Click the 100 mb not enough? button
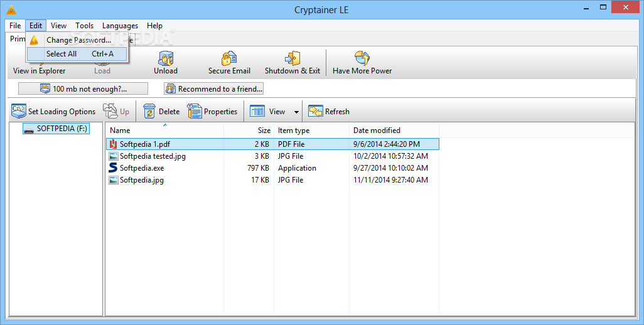644x325 pixels. [83, 88]
